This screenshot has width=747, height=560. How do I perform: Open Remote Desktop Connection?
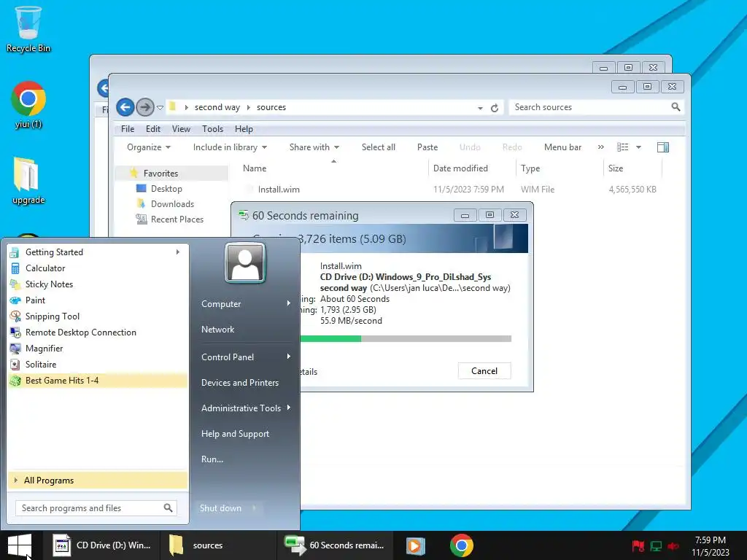[x=98, y=332]
